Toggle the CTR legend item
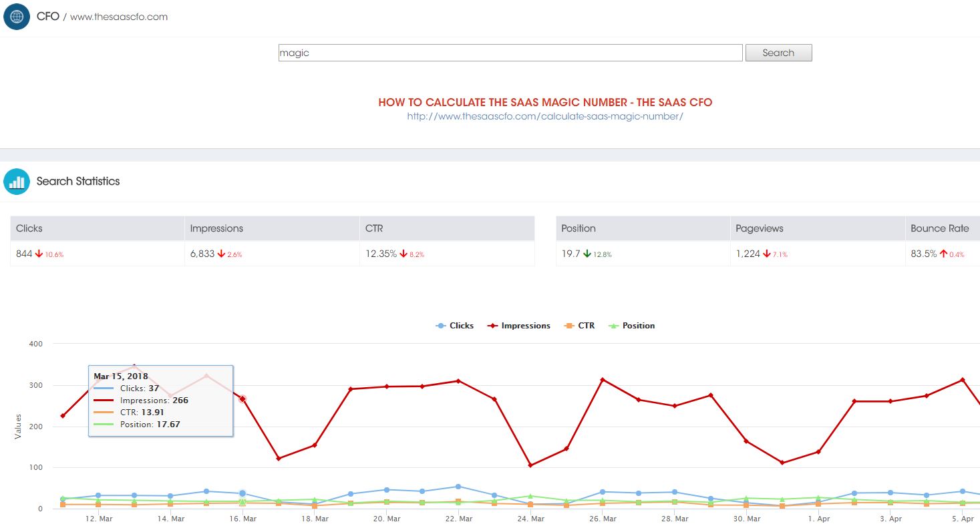 coord(579,326)
